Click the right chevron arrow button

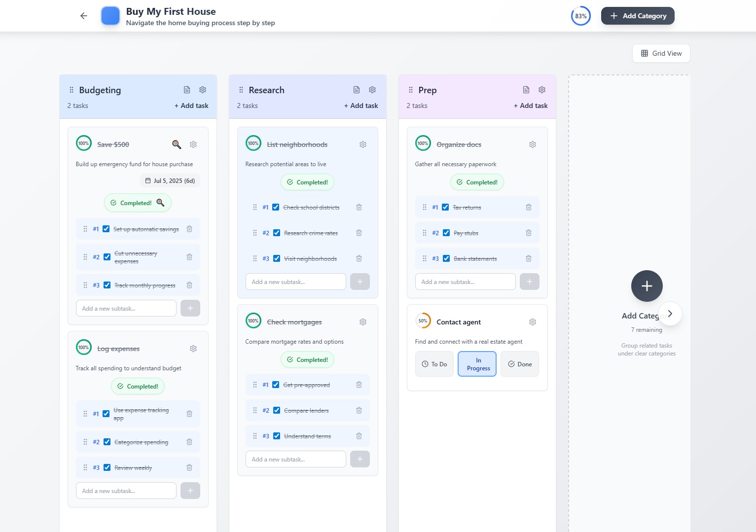(x=670, y=314)
